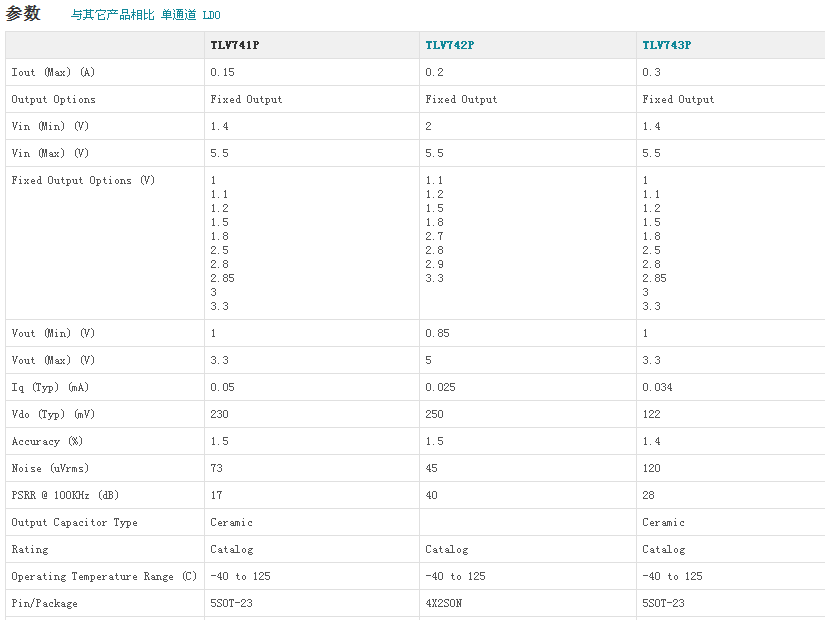Click the 单通道 LDO link
The height and width of the screenshot is (620, 825).
coord(191,16)
